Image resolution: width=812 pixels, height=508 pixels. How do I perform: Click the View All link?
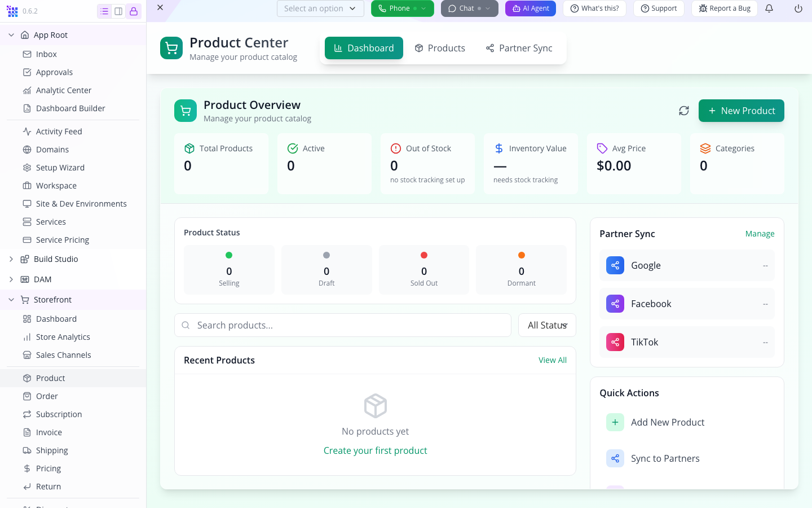click(x=553, y=360)
